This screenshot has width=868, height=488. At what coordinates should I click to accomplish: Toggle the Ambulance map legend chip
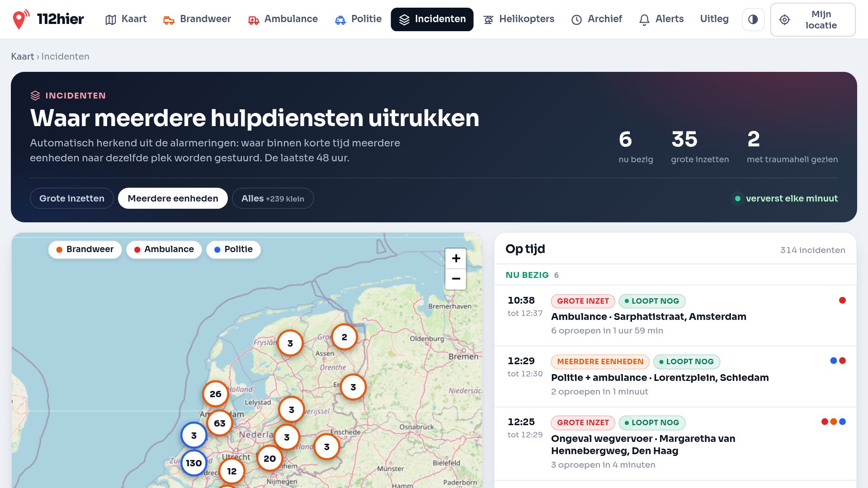point(164,249)
